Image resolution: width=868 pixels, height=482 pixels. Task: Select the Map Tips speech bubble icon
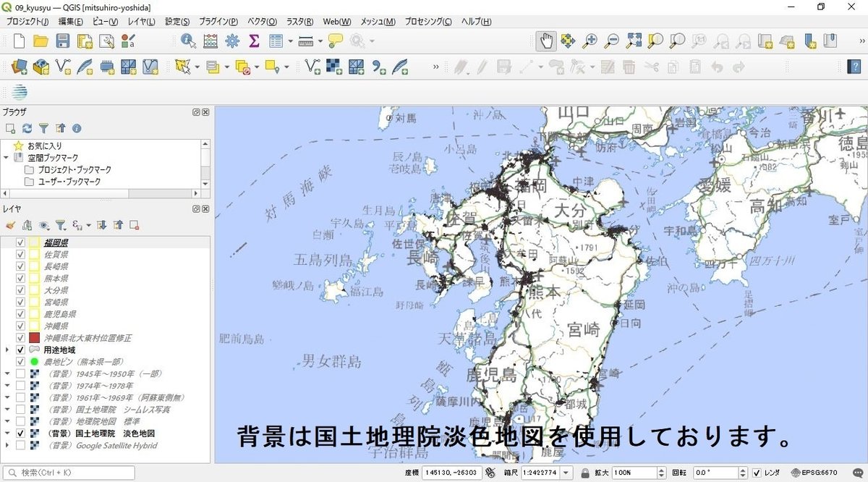coord(335,41)
